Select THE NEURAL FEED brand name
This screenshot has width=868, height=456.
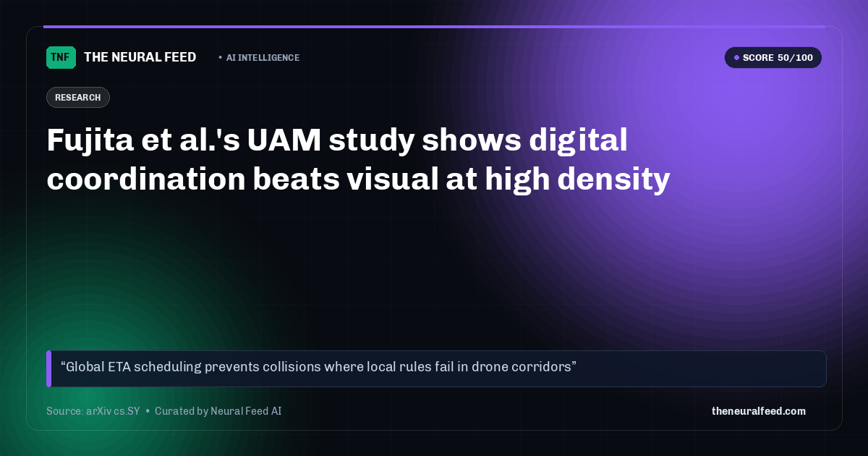click(x=140, y=57)
